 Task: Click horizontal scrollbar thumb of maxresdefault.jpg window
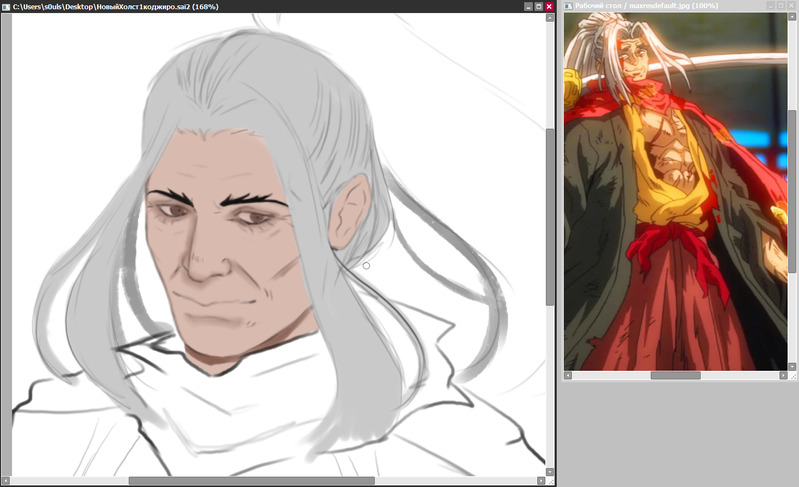(676, 375)
